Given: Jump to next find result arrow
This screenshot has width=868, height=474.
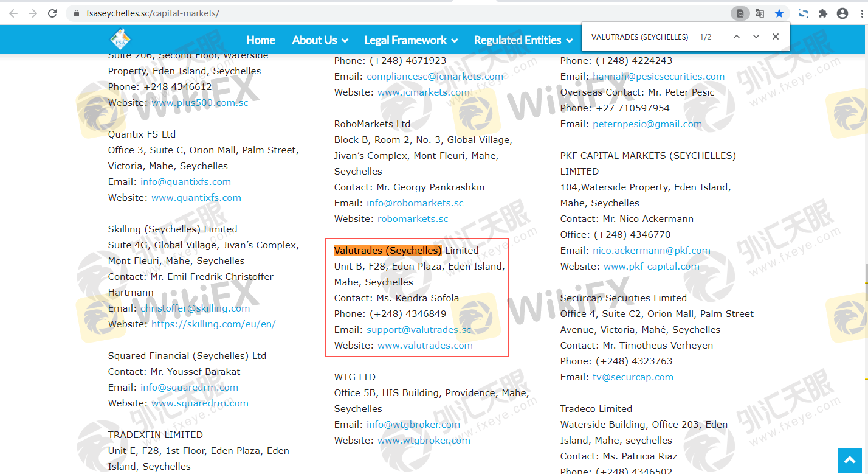Looking at the screenshot, I should [x=756, y=37].
